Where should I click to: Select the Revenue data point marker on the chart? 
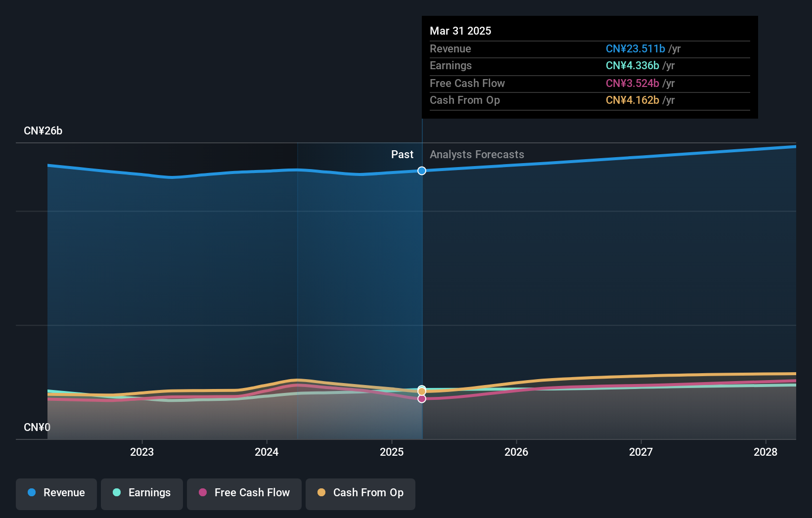[421, 171]
